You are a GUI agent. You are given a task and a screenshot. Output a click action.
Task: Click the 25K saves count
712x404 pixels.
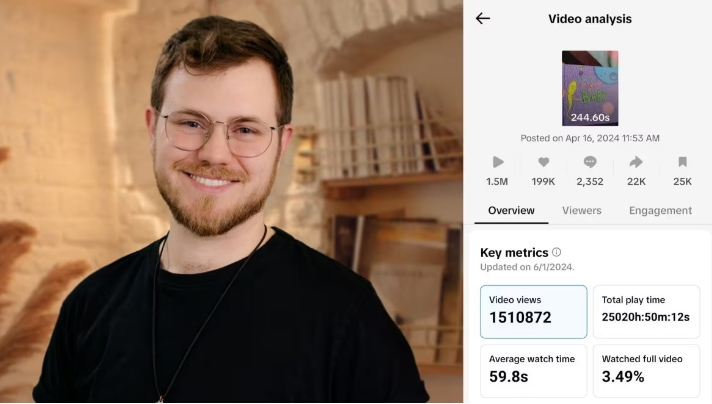click(682, 182)
